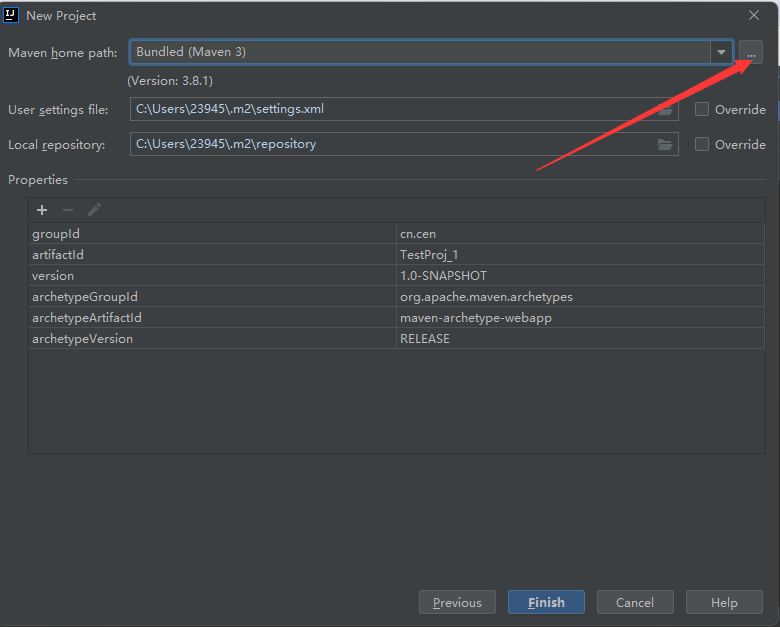Select the version property name cell
Viewport: 780px width, 627px height.
tap(212, 275)
